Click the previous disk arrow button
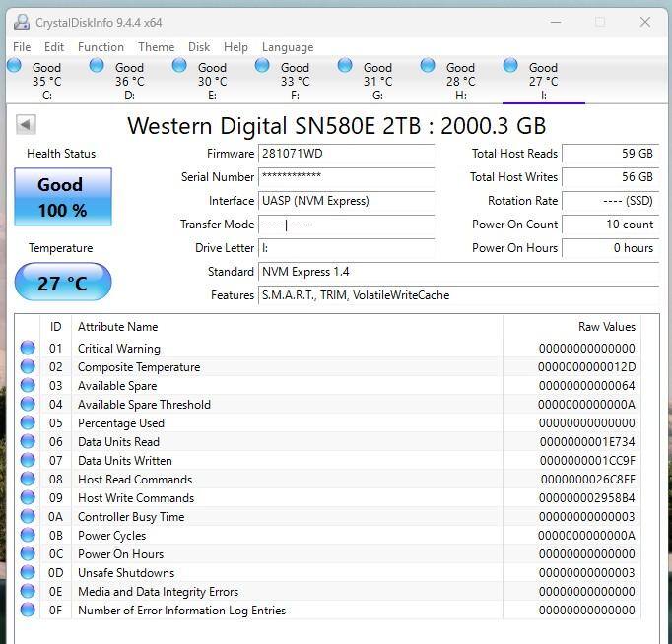The height and width of the screenshot is (644, 672). (x=27, y=125)
